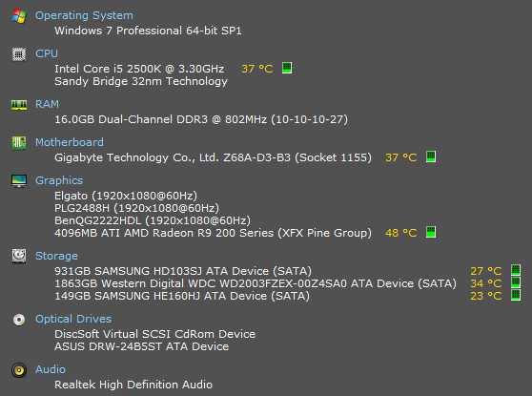Click the Graphics monitor icon
532x396 pixels.
click(19, 181)
